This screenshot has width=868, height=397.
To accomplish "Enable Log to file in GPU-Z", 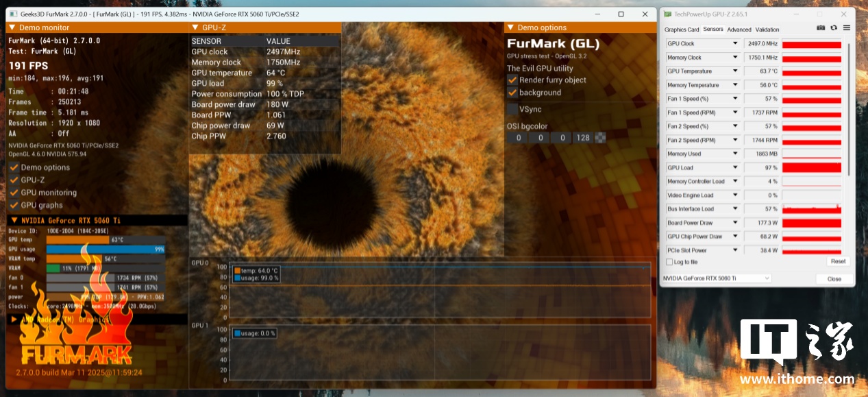I will (x=669, y=262).
